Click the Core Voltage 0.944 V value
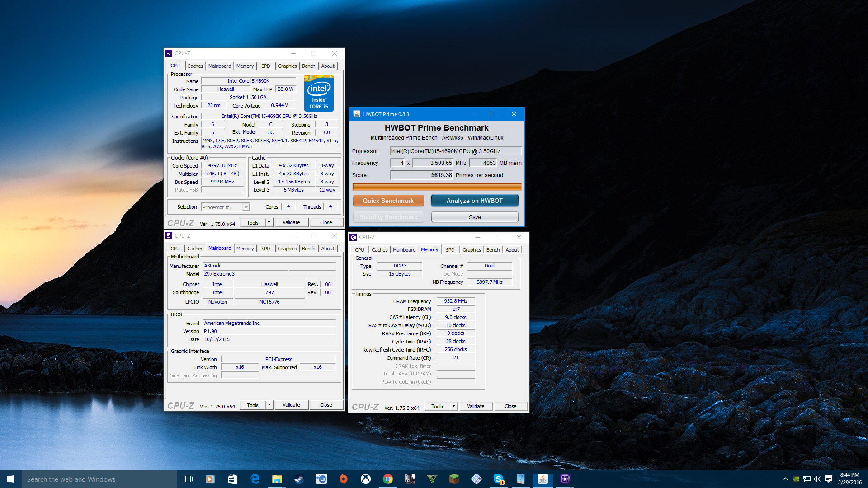 click(x=279, y=105)
